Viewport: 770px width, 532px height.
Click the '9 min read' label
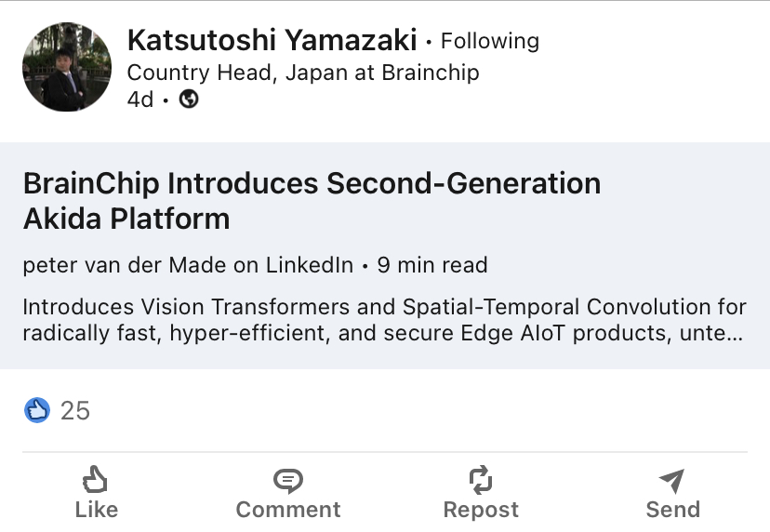[431, 265]
